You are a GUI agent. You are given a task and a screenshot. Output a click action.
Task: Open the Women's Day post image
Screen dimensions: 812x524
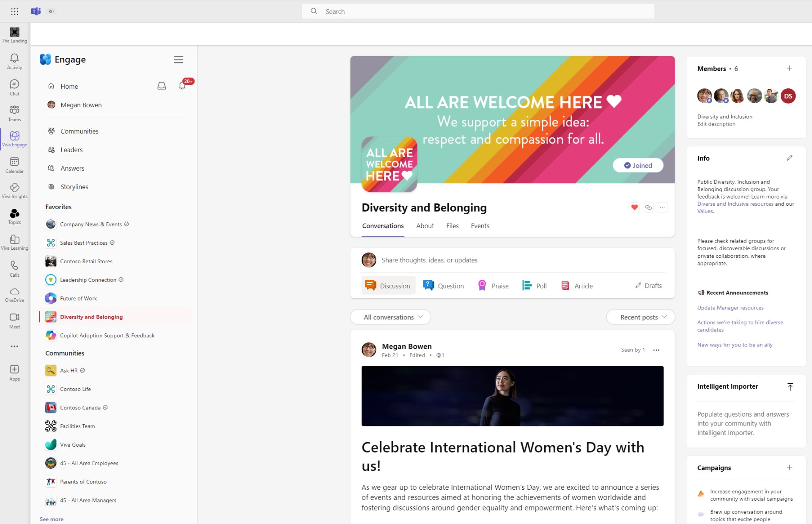[x=512, y=396]
